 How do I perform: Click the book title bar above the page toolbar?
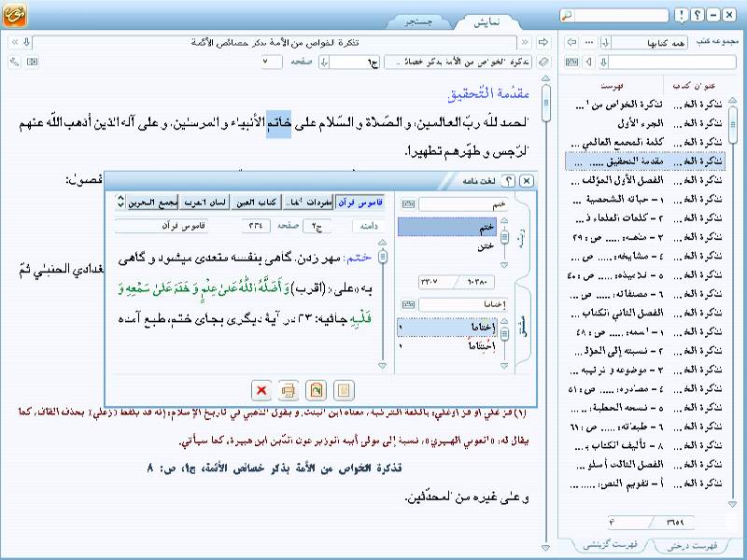click(x=275, y=42)
